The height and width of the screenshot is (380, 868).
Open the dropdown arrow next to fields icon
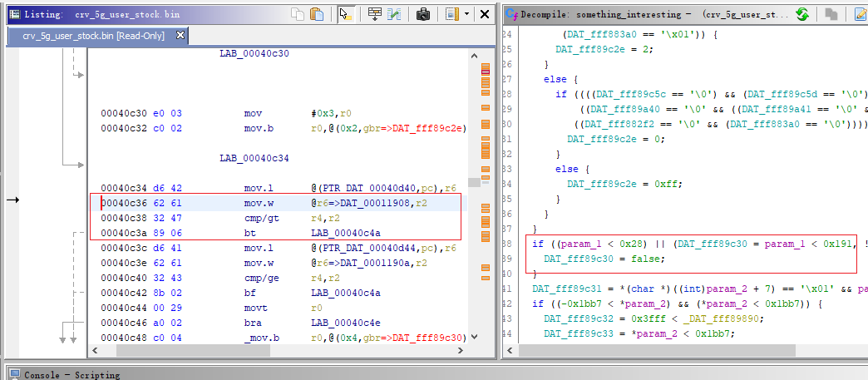pyautogui.click(x=466, y=14)
